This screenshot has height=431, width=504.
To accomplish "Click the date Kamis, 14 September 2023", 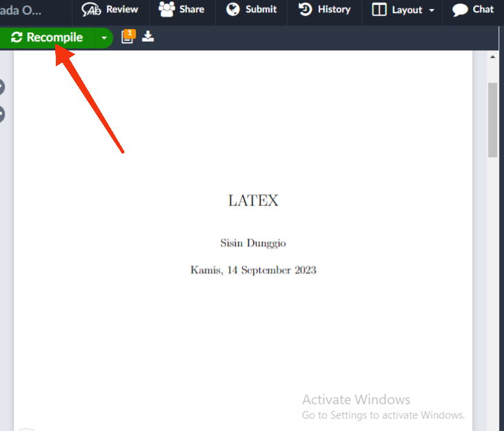I will pyautogui.click(x=253, y=270).
